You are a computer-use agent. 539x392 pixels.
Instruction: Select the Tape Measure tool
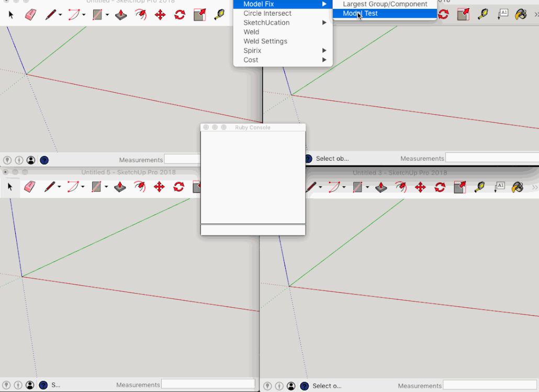click(220, 14)
